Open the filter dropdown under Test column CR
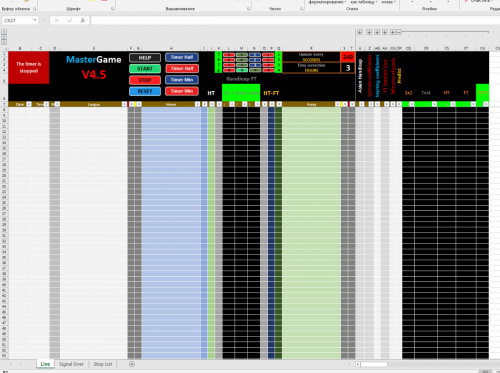 tap(434, 104)
